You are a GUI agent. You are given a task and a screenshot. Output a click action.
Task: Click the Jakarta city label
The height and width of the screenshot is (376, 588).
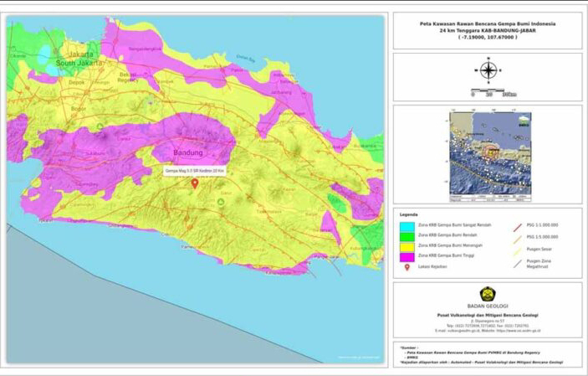[81, 54]
